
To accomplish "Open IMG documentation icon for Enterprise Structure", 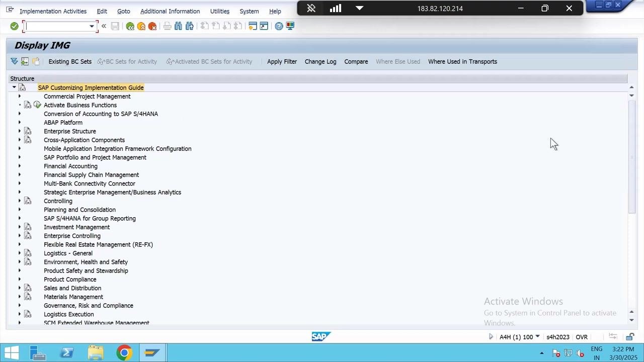I will pyautogui.click(x=28, y=131).
